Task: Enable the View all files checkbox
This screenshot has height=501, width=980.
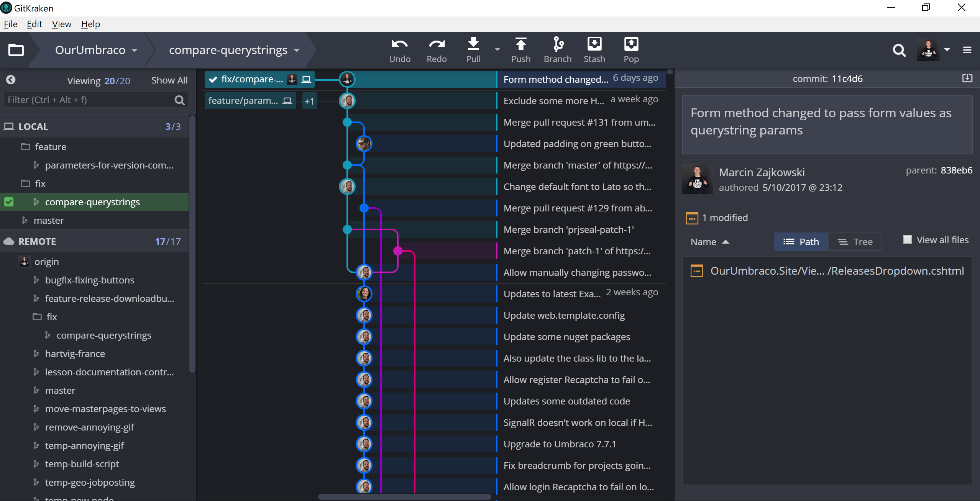Action: click(907, 240)
